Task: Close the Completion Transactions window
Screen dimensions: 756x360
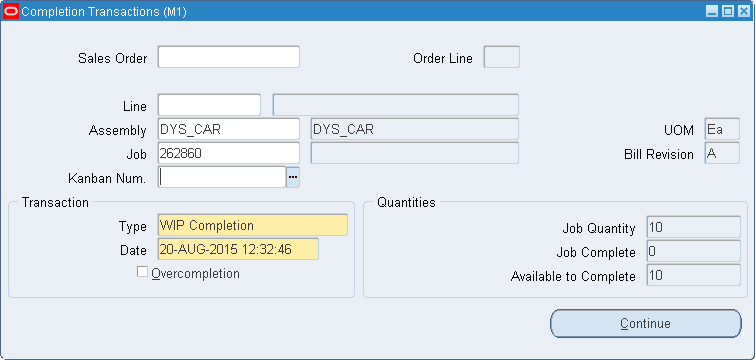Action: (x=744, y=12)
